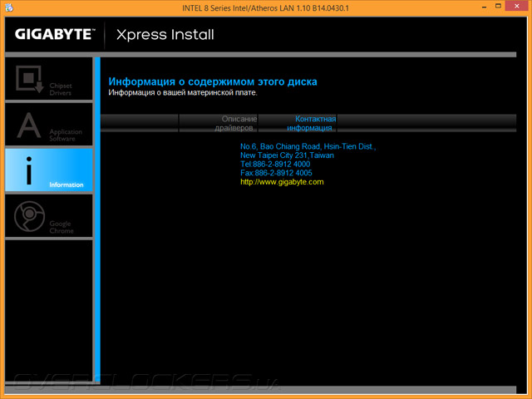Switch to the Описание драйверов tab
Image resolution: width=532 pixels, height=399 pixels.
click(218, 123)
